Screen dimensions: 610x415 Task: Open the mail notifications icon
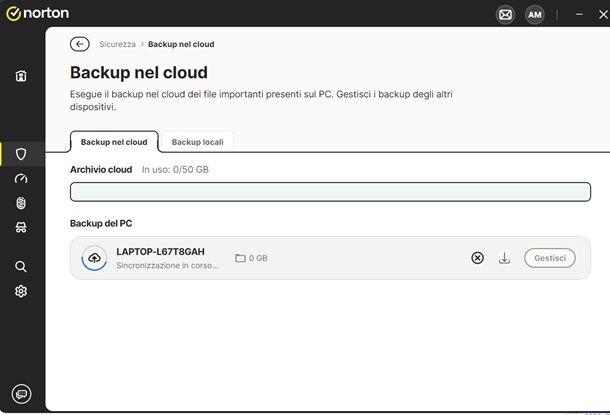(x=505, y=15)
